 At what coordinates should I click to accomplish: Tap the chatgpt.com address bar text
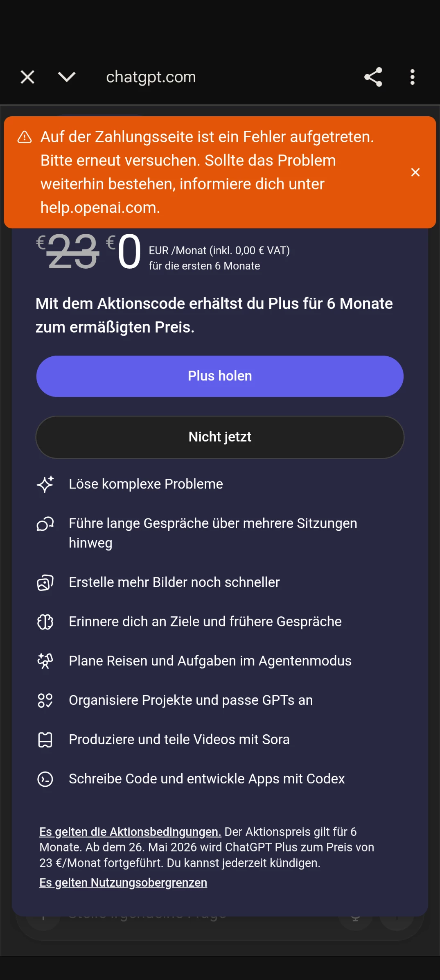click(x=151, y=77)
